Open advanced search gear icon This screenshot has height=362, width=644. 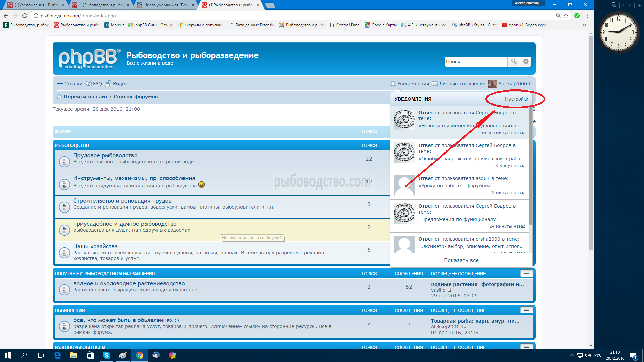[526, 61]
